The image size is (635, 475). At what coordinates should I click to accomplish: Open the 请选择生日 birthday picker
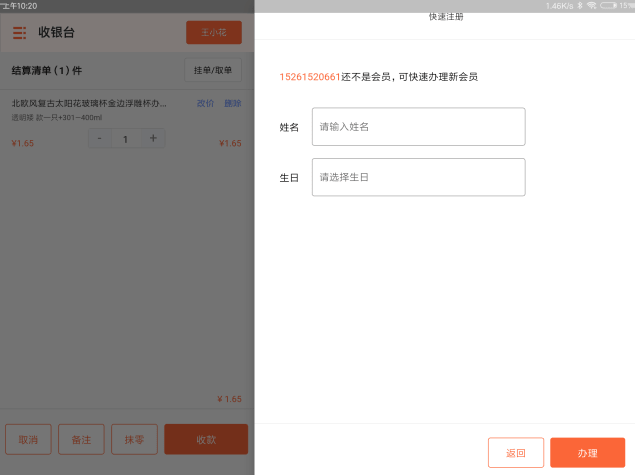tap(419, 177)
